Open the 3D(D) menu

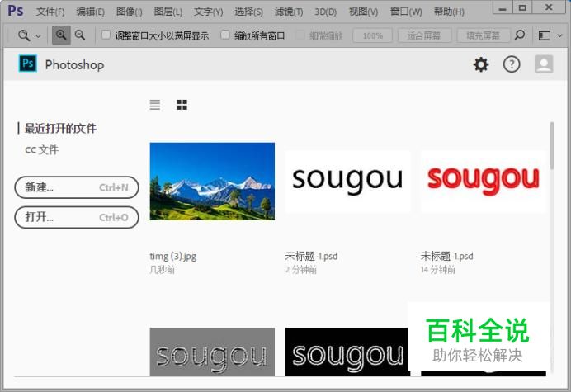pos(326,12)
